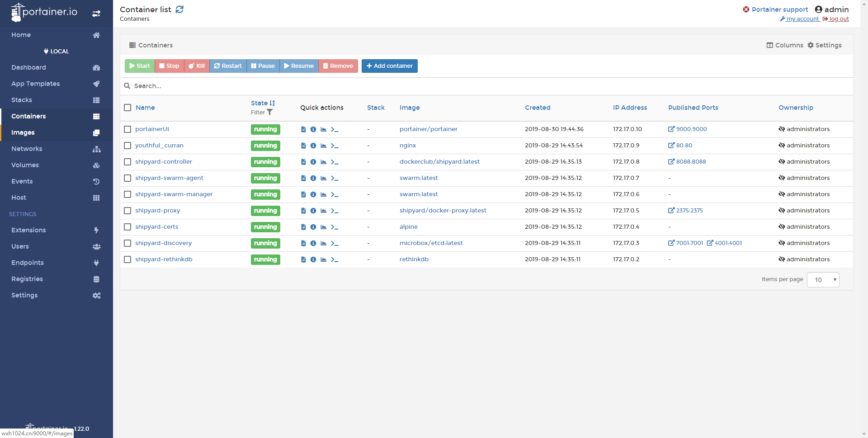Open logs icon for shipyard-swarm-manager
This screenshot has width=868, height=438.
(x=303, y=194)
